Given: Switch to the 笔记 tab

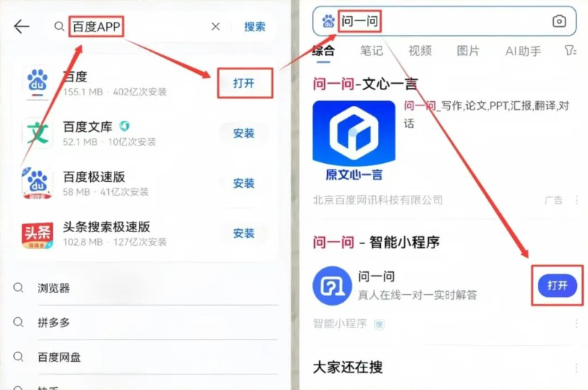Looking at the screenshot, I should 371,51.
